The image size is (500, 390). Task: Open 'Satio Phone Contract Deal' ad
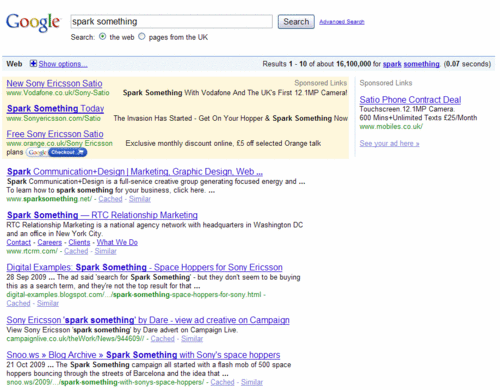(x=410, y=100)
